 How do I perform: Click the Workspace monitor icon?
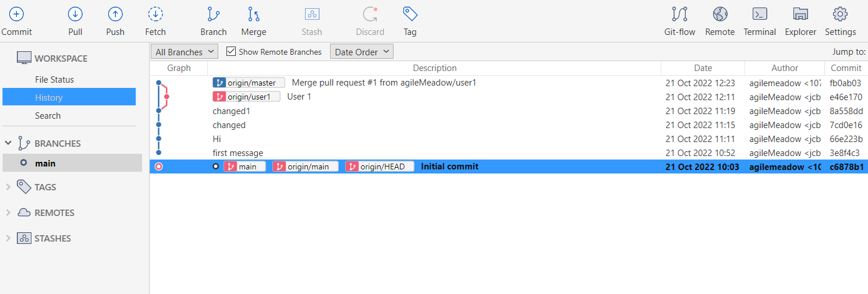pyautogui.click(x=24, y=58)
